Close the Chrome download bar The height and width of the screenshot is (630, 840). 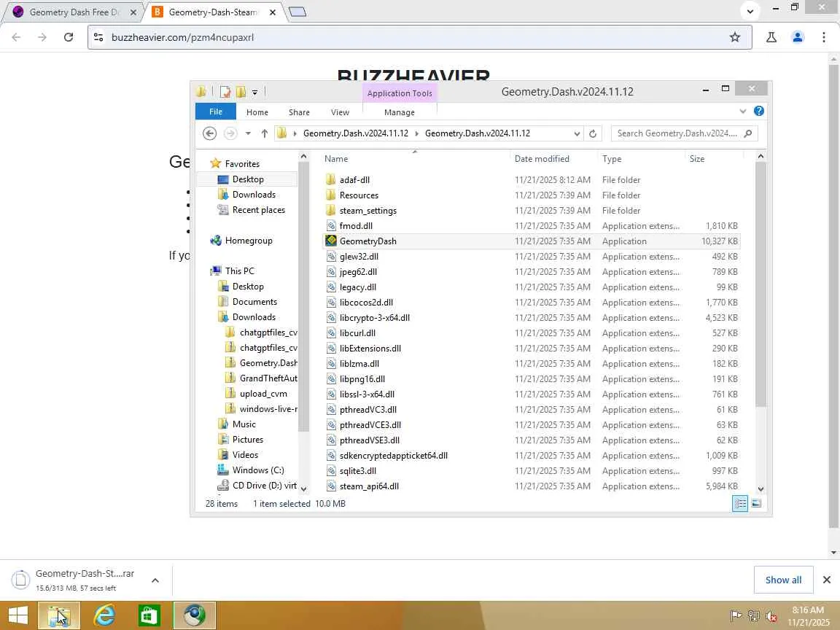point(827,580)
